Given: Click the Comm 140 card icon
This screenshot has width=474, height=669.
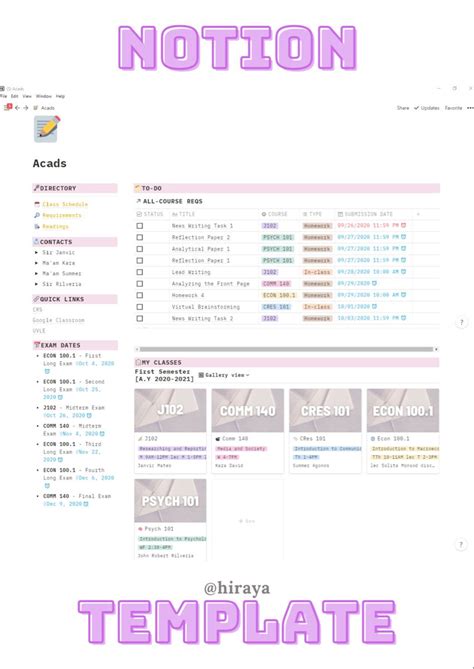Looking at the screenshot, I should pos(218,439).
